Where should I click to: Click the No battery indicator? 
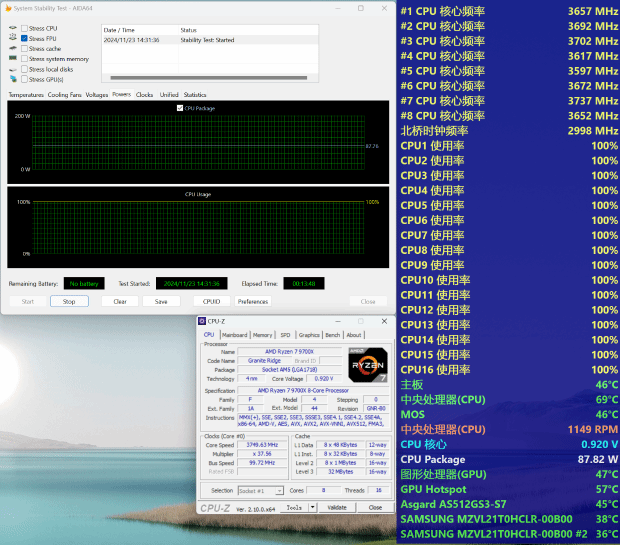[84, 284]
